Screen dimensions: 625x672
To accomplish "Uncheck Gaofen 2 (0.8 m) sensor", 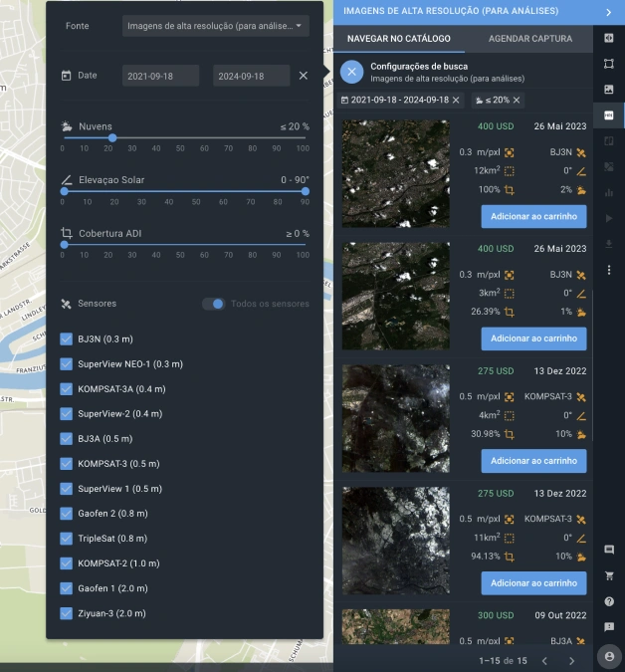I will coord(66,514).
